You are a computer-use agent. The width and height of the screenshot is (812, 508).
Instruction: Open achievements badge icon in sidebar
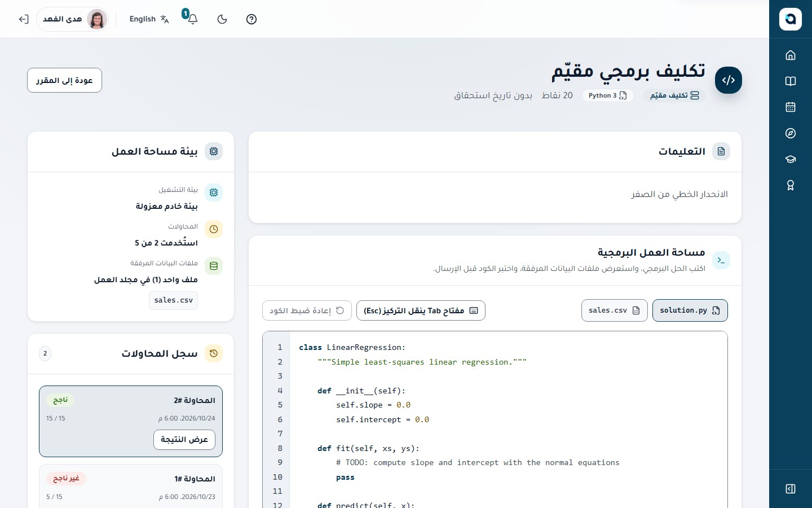791,185
